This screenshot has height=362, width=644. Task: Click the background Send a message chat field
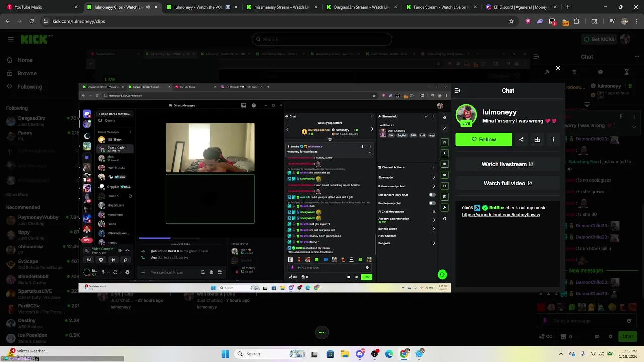586,321
